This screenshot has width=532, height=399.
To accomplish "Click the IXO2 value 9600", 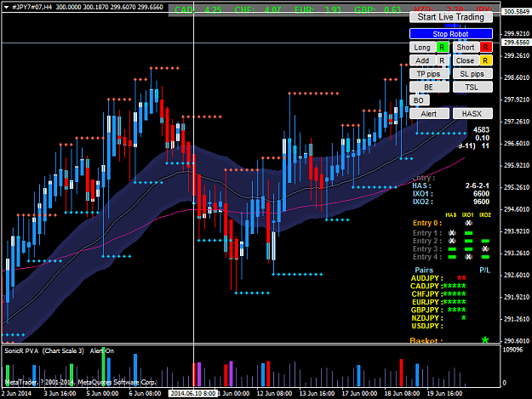I will coord(482,202).
